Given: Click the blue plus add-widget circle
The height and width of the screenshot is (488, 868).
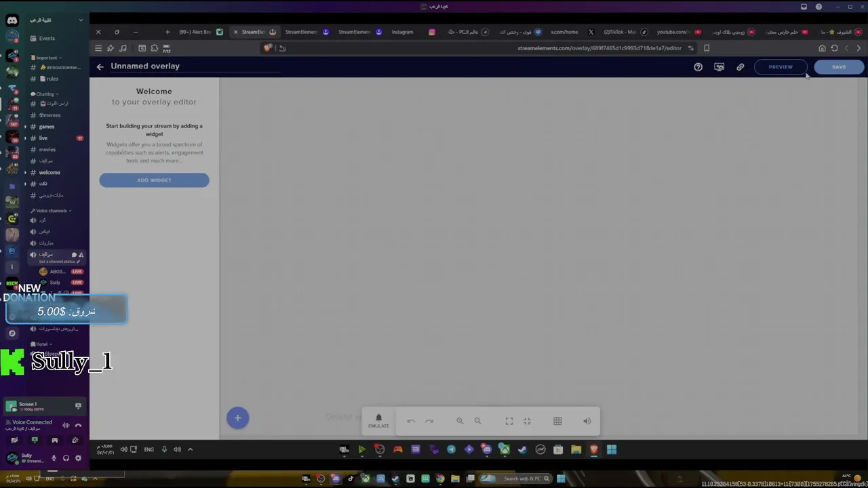Looking at the screenshot, I should (237, 418).
